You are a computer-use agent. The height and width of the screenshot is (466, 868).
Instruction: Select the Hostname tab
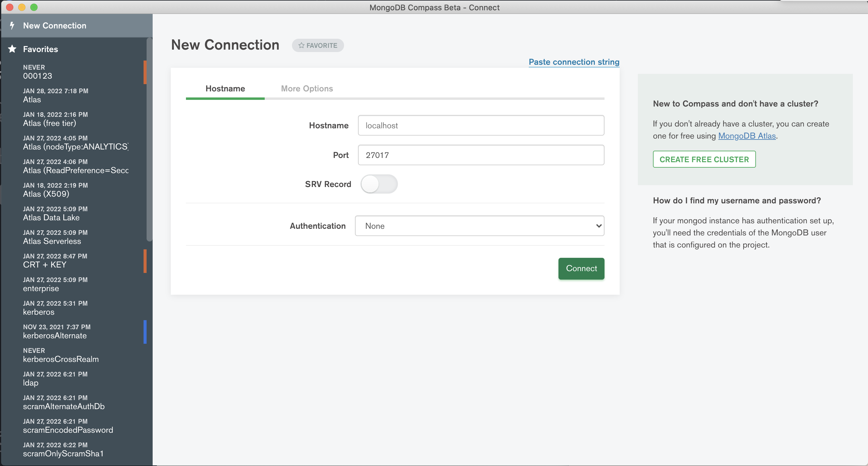coord(225,89)
